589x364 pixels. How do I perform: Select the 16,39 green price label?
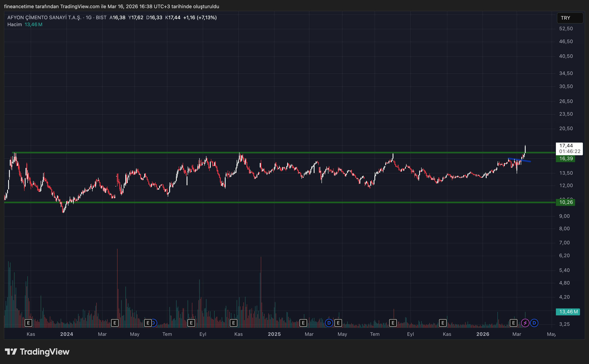[x=565, y=159]
